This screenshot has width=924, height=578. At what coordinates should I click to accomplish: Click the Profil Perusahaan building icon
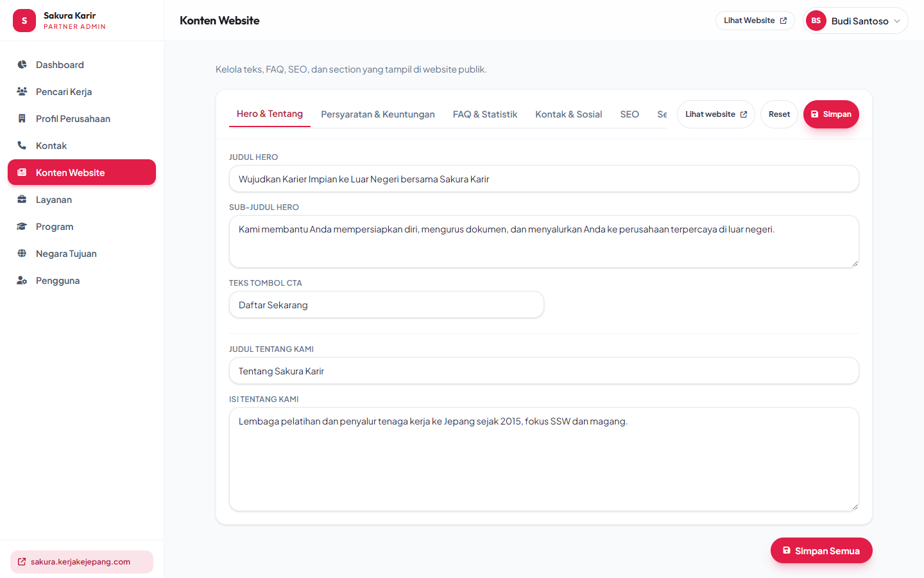point(22,119)
